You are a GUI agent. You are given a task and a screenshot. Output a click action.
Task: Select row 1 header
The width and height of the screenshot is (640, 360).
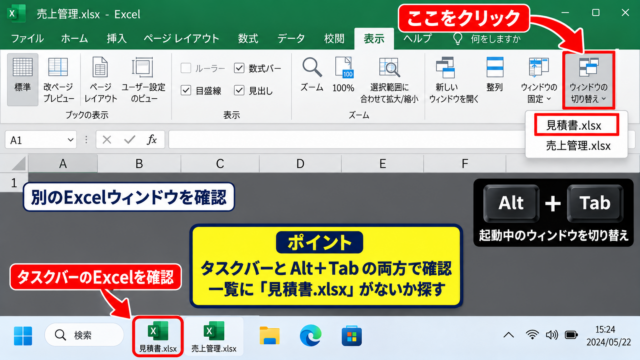(x=14, y=182)
